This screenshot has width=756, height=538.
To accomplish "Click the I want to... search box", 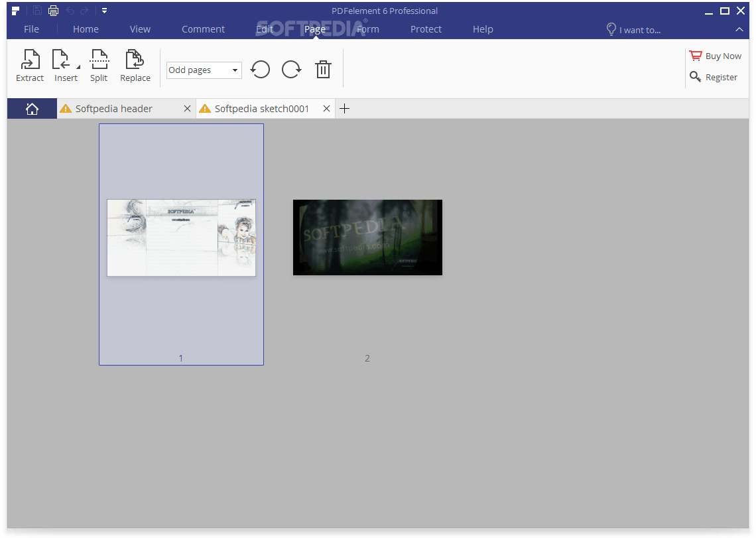I will (633, 29).
